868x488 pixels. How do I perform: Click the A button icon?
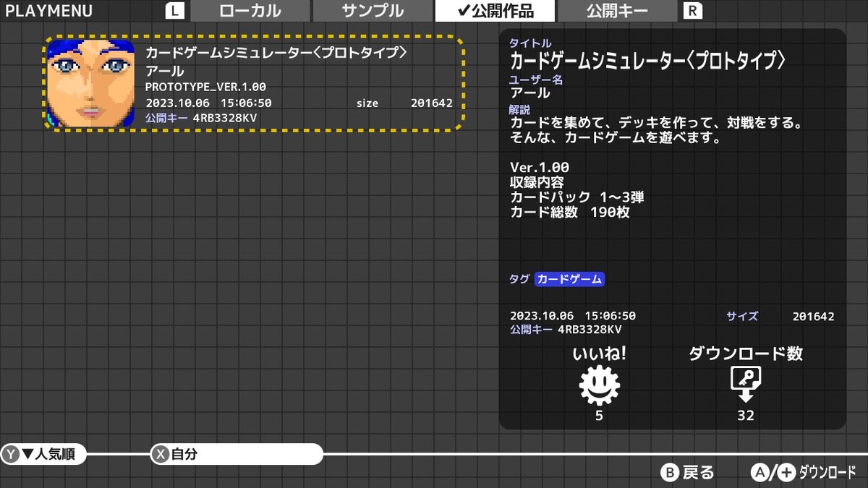tap(759, 473)
